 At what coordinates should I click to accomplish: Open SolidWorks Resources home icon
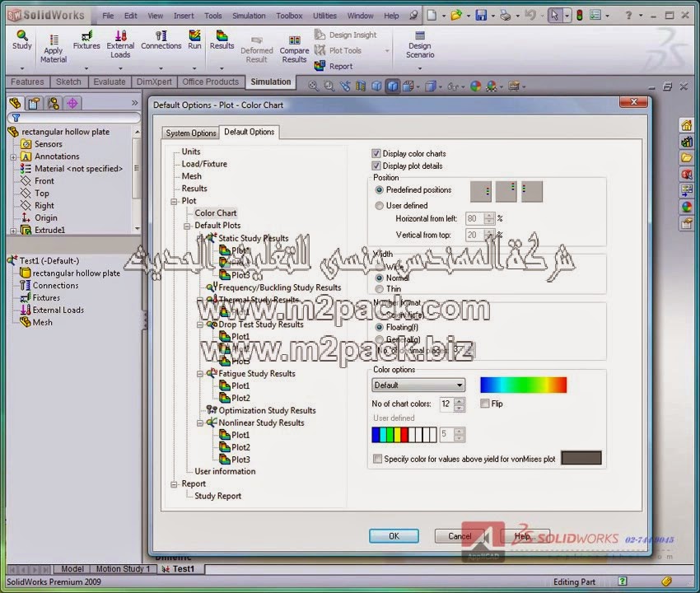(686, 125)
